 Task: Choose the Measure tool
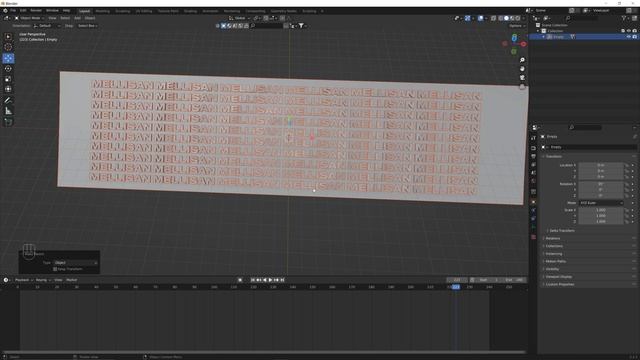8,111
